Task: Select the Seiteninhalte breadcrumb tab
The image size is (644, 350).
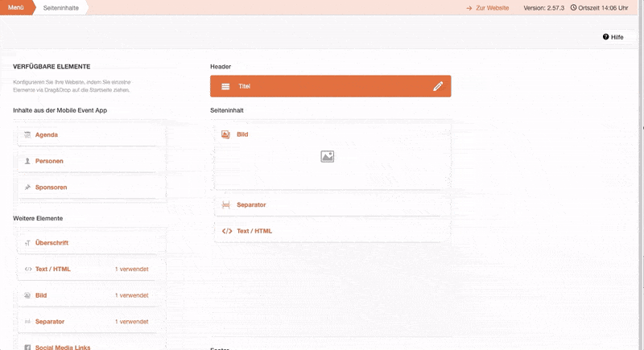Action: tap(61, 7)
